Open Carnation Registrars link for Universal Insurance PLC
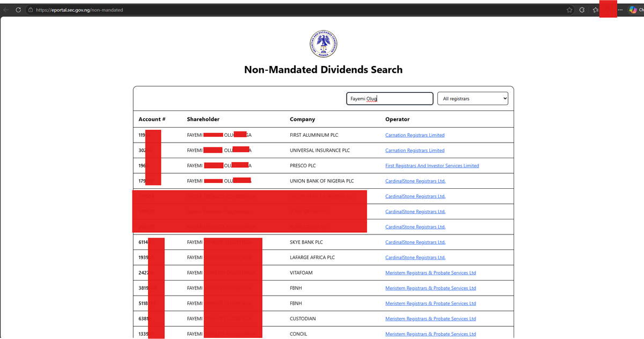The image size is (644, 339). (415, 150)
